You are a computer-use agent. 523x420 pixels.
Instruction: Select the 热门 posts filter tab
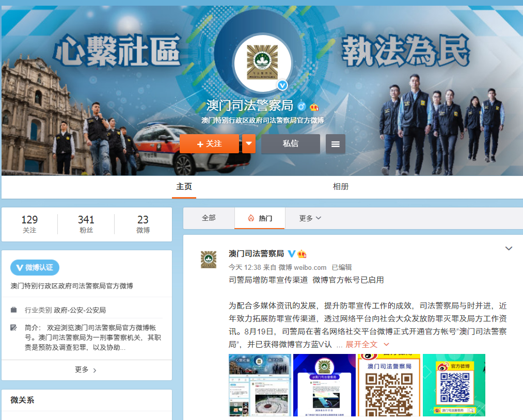point(260,218)
